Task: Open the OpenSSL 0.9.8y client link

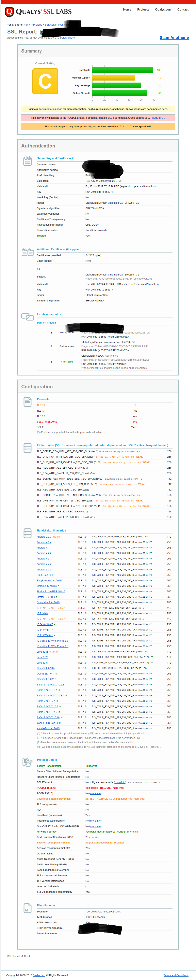Action: (46, 668)
